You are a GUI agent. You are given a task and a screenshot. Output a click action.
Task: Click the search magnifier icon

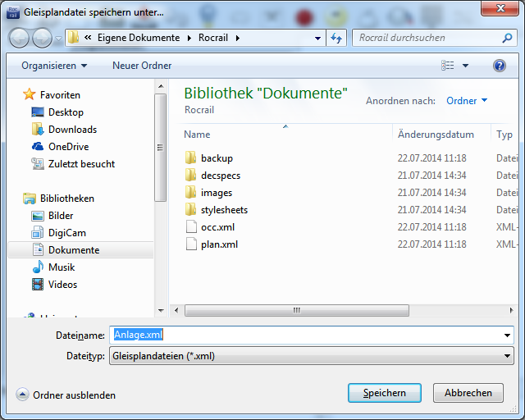click(x=508, y=38)
